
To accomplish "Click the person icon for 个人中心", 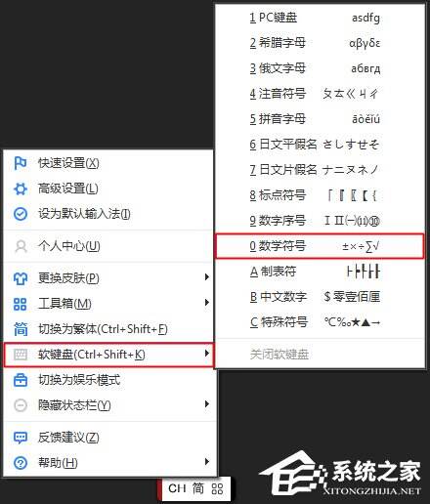I will (x=21, y=246).
